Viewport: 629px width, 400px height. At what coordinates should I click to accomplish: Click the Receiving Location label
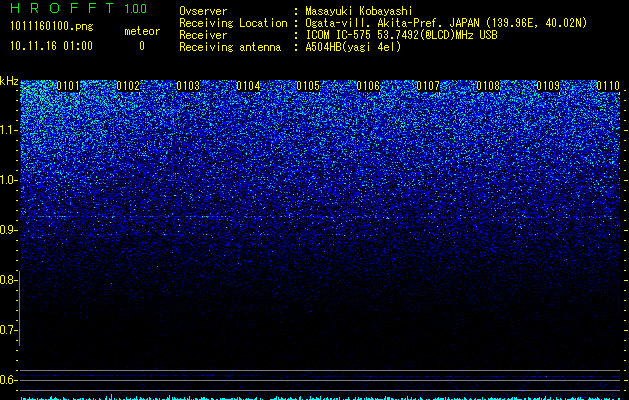(x=233, y=23)
